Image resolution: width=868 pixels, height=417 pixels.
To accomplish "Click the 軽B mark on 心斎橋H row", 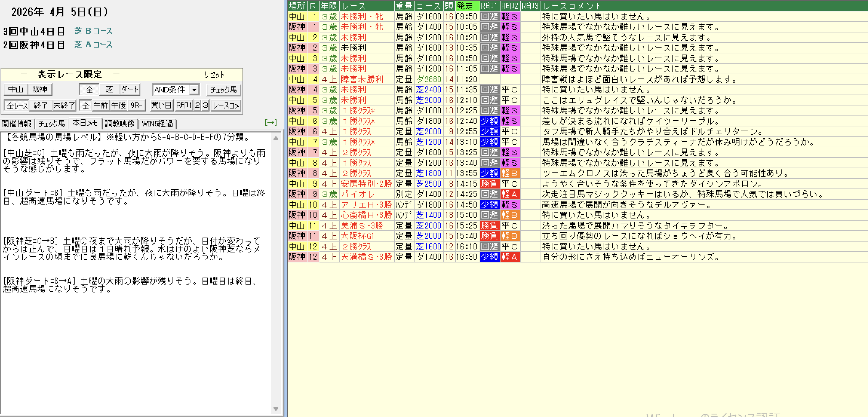I will pyautogui.click(x=510, y=215).
